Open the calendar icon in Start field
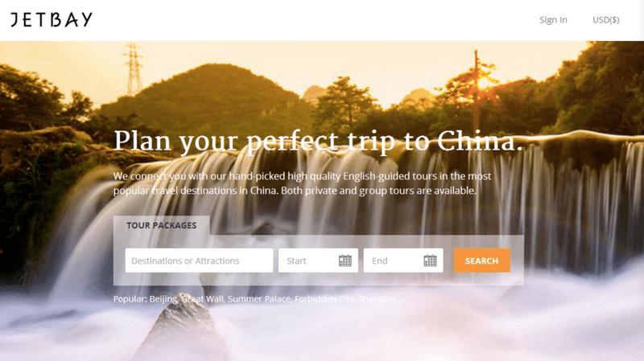This screenshot has height=361, width=644. click(345, 260)
